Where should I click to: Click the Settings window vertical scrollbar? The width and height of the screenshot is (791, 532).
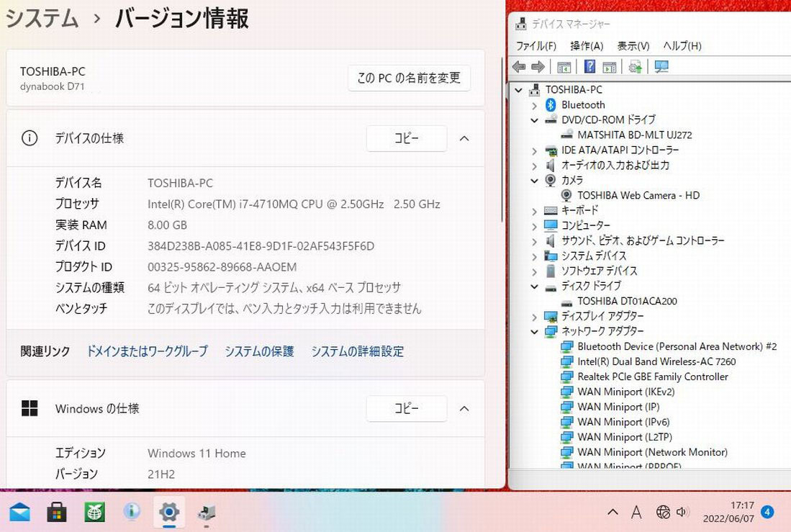pos(502,139)
